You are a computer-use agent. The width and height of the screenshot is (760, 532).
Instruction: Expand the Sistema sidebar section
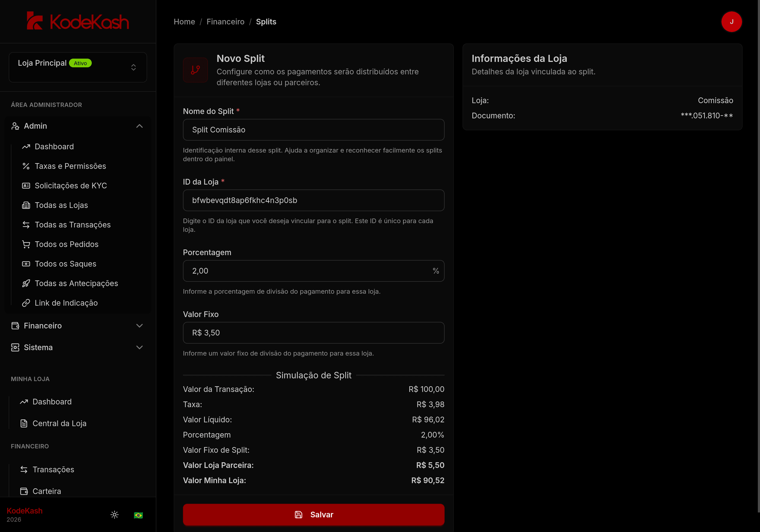click(x=78, y=348)
